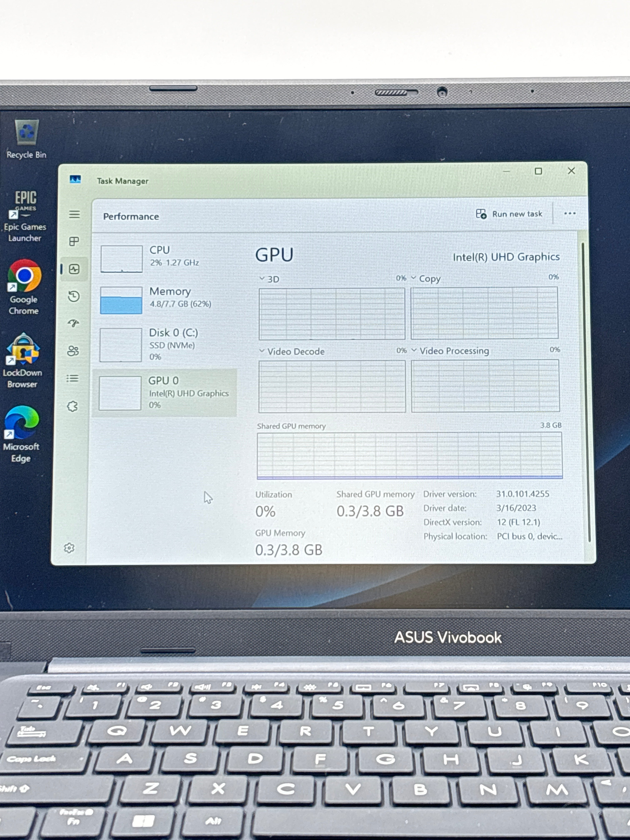
Task: Click the 3D utilization graph
Action: (332, 314)
